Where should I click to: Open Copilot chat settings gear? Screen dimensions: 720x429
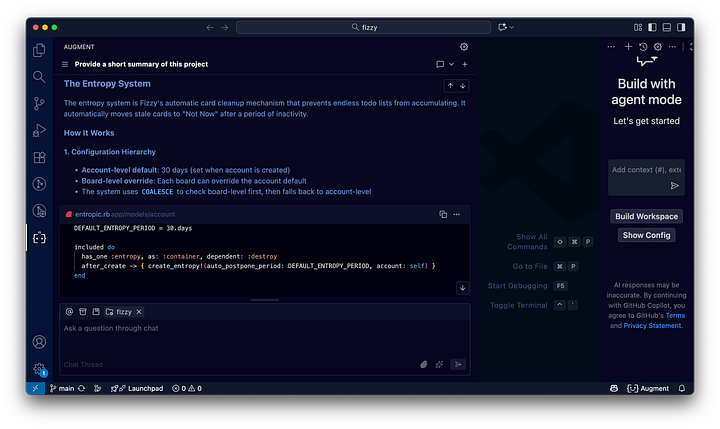[x=658, y=46]
